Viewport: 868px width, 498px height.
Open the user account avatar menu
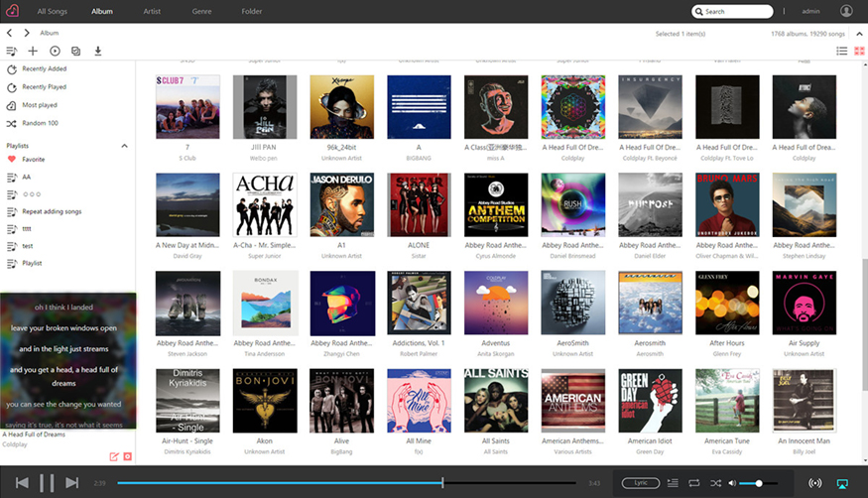[x=846, y=11]
